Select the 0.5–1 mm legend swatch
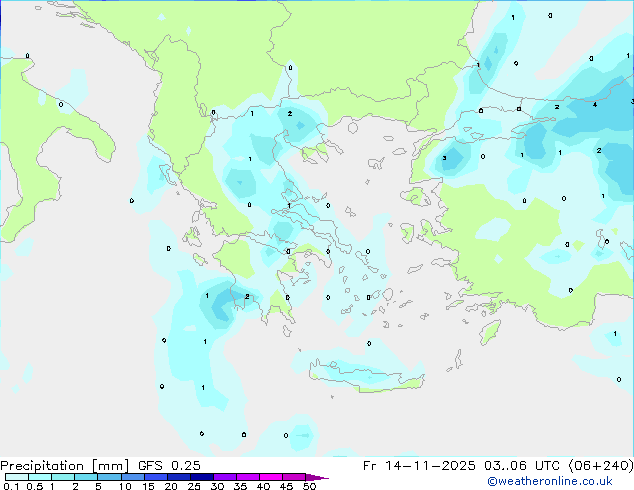 tap(40, 477)
